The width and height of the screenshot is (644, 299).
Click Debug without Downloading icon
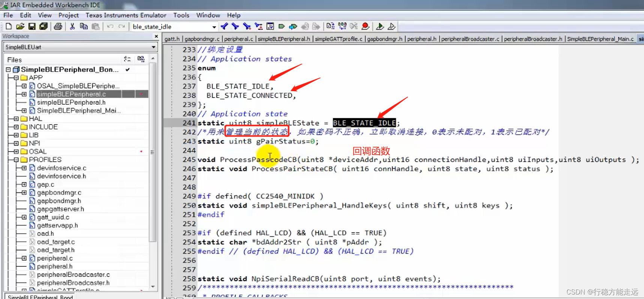391,26
